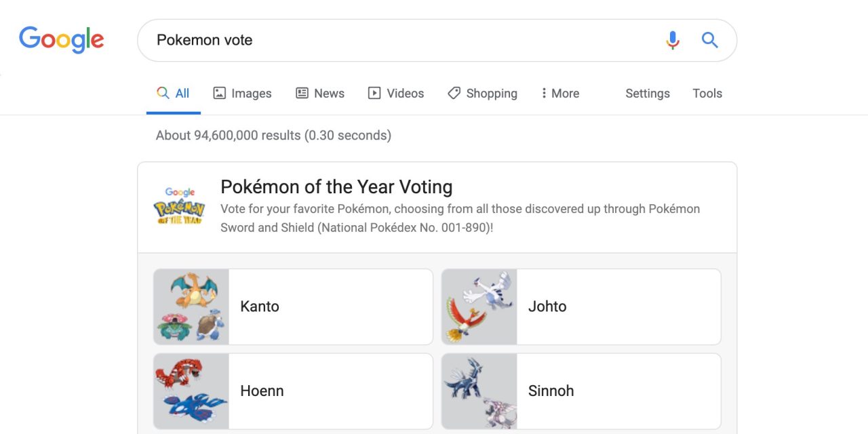
Task: Switch to the All results tab
Action: click(174, 93)
